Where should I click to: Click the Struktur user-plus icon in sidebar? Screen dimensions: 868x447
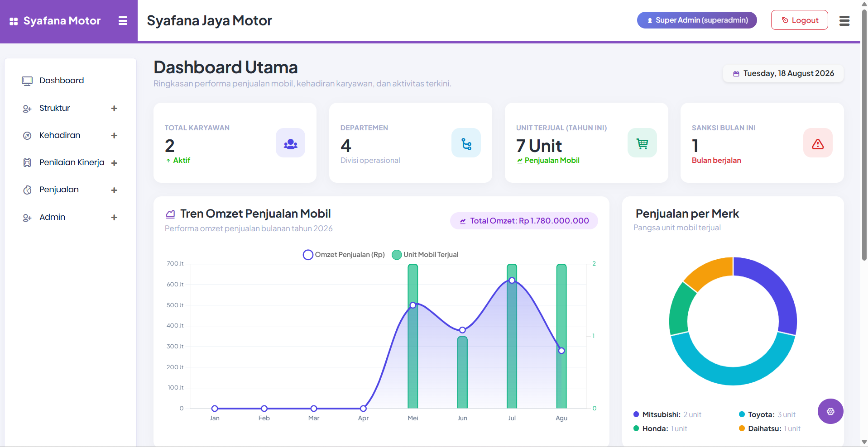(x=27, y=109)
